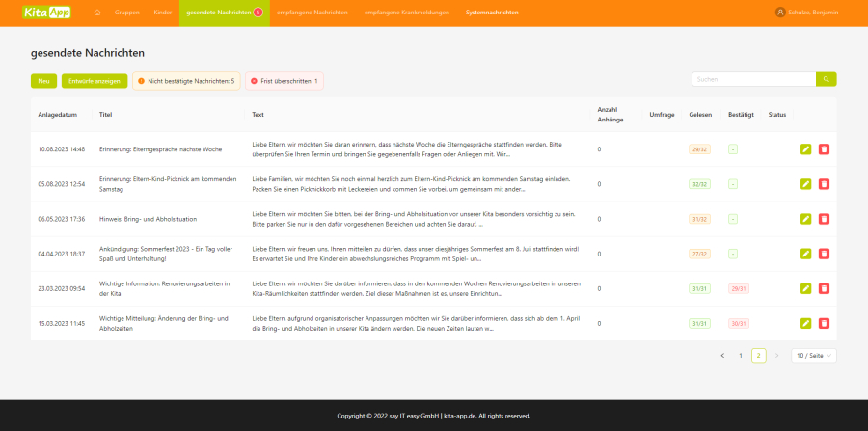Edit the Bring- und Abholsituation message
The image size is (868, 431).
point(806,219)
